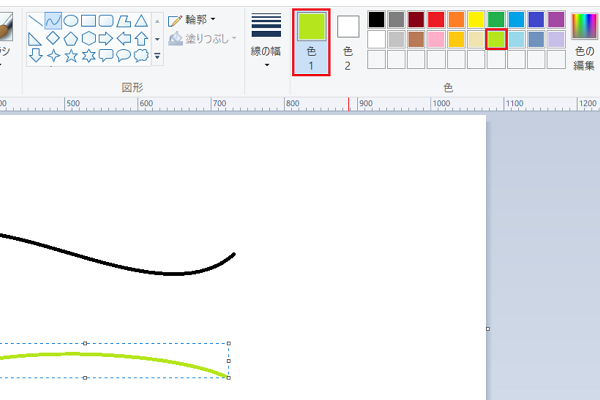Select the Left arrow shape
This screenshot has width=600, height=400.
pyautogui.click(x=124, y=38)
